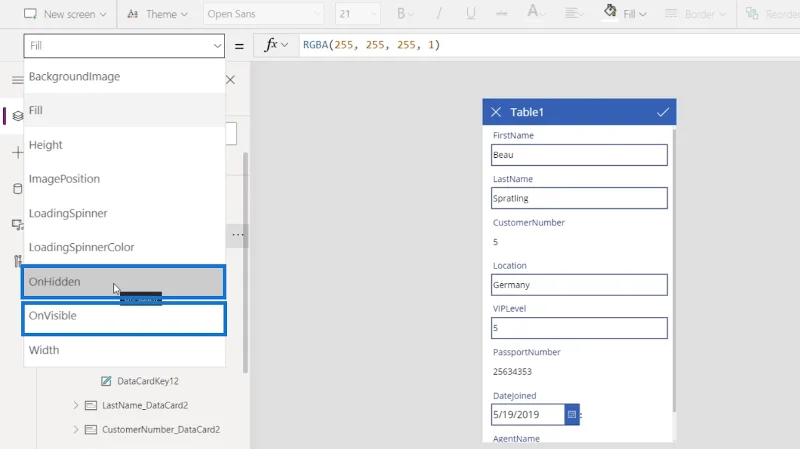Open the Border options
This screenshot has height=449, width=800.
(x=695, y=14)
